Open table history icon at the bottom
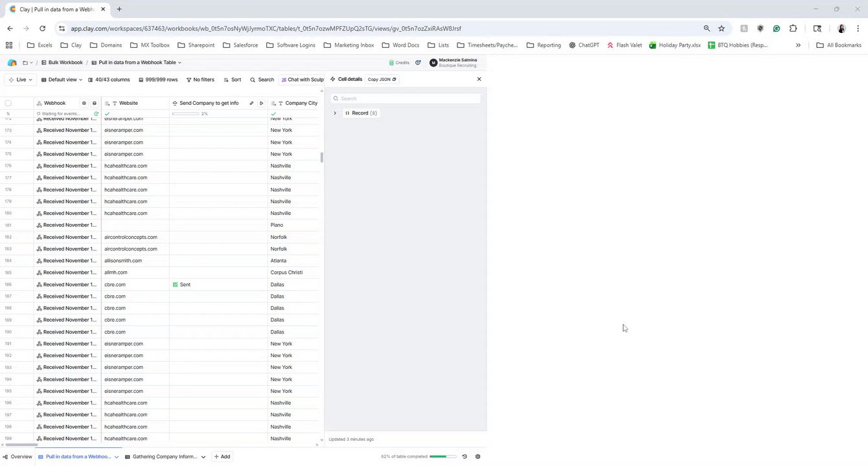This screenshot has width=868, height=466. 464,457
